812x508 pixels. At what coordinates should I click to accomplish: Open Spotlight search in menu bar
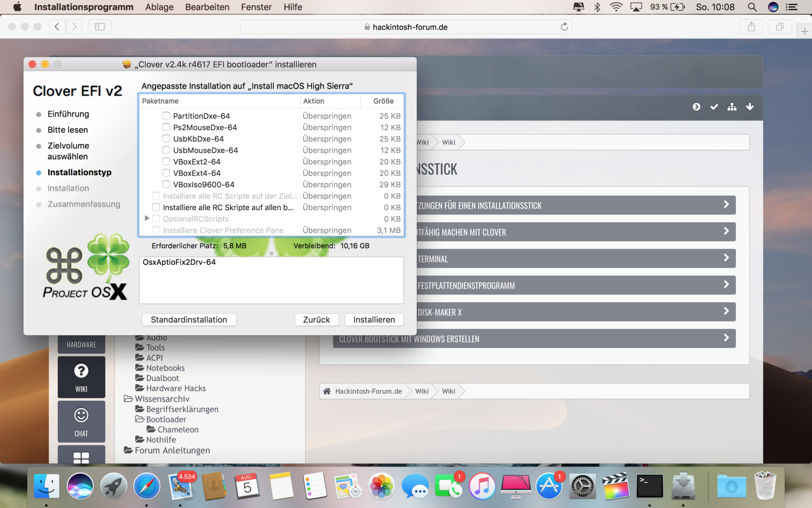(x=752, y=7)
